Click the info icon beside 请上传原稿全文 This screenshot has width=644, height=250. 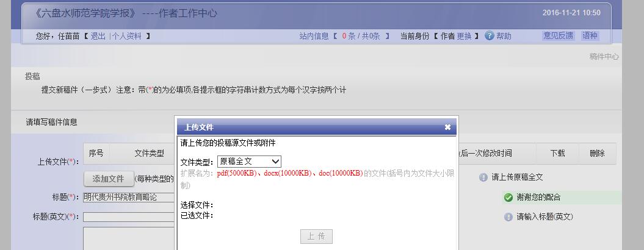[483, 177]
